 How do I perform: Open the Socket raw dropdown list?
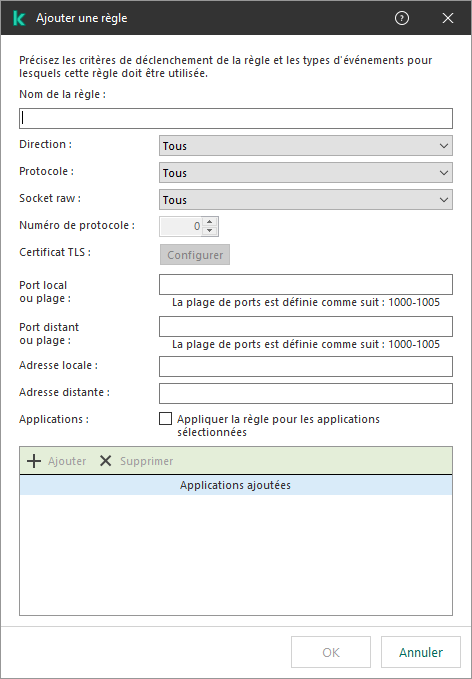pyautogui.click(x=306, y=200)
